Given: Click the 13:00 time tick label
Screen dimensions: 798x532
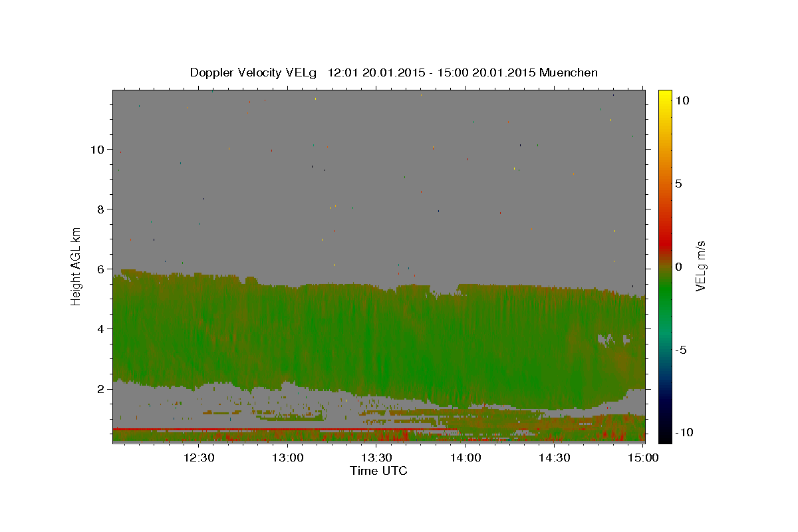Looking at the screenshot, I should coord(288,458).
